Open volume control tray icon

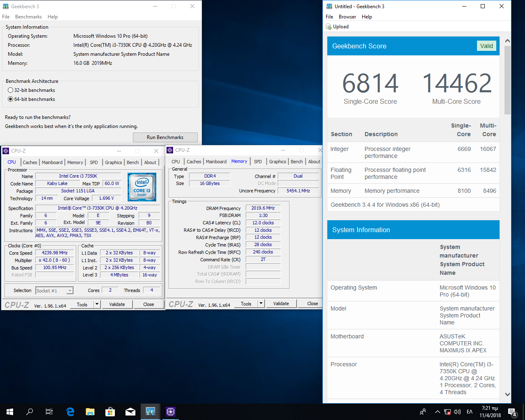click(457, 412)
